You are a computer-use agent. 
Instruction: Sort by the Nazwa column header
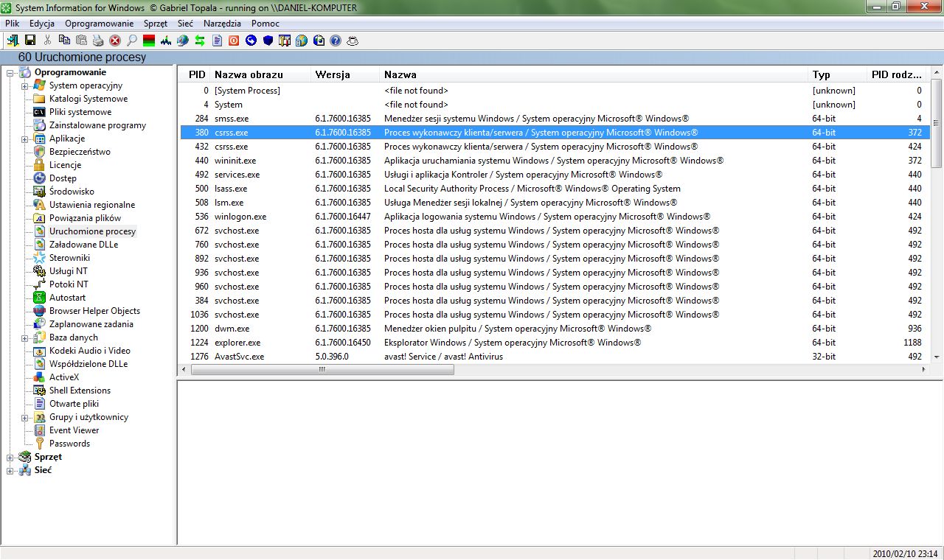594,74
